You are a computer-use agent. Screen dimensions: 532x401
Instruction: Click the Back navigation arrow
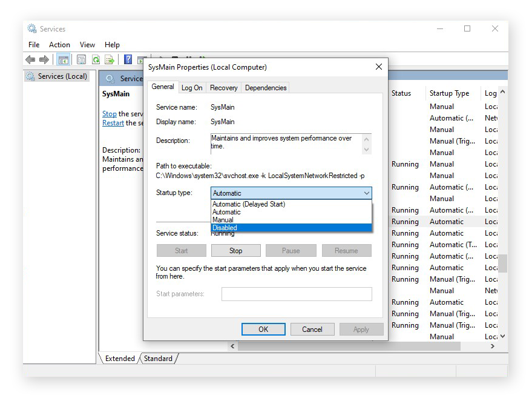tap(30, 59)
